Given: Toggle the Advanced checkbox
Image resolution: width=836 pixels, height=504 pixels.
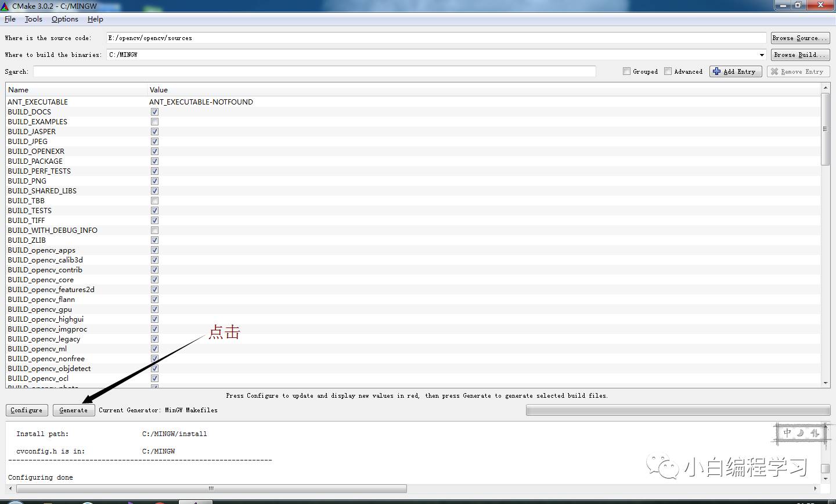Looking at the screenshot, I should point(668,71).
